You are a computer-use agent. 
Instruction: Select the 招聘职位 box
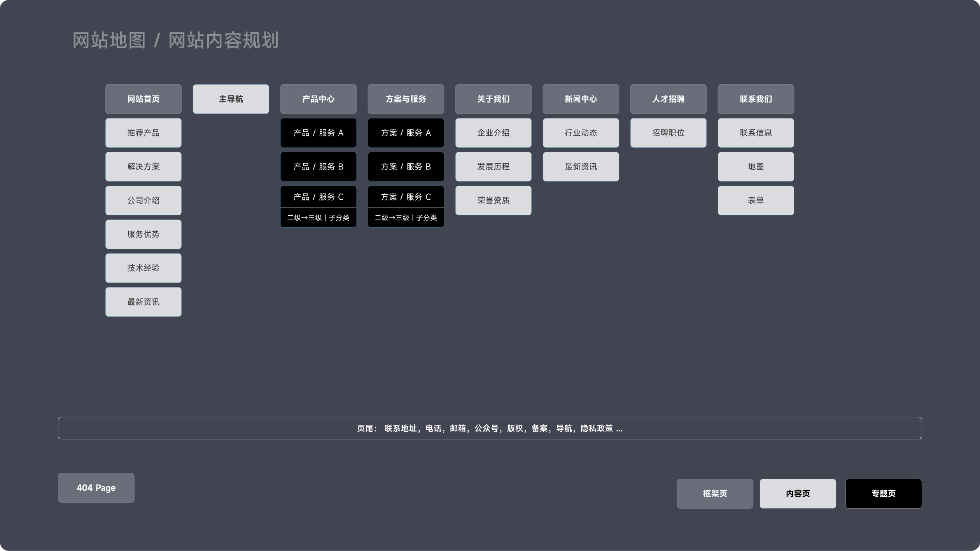(668, 133)
